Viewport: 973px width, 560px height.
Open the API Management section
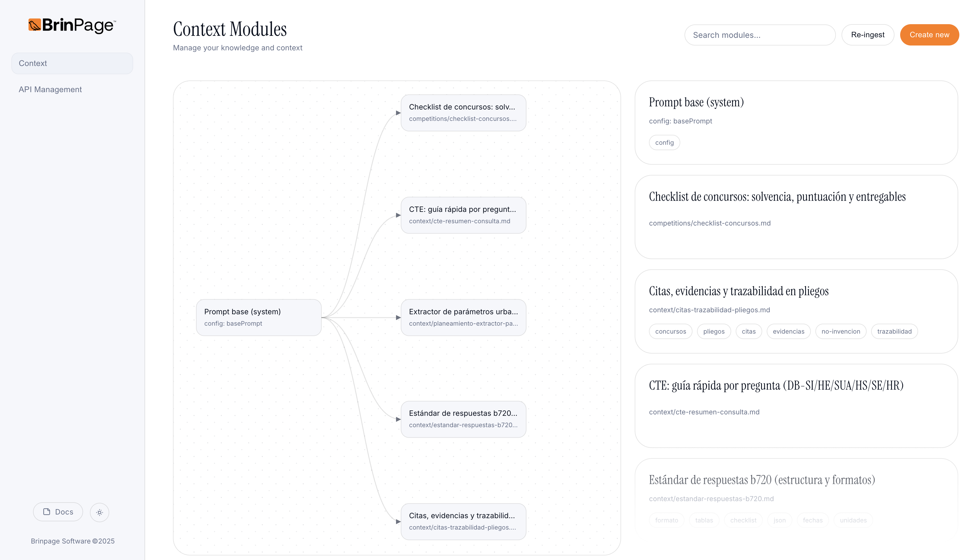tap(50, 89)
